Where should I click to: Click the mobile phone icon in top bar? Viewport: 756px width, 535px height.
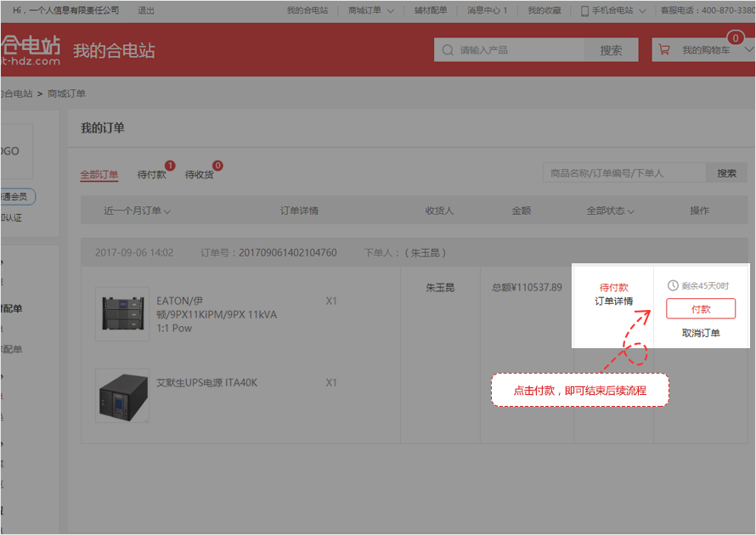coord(584,10)
